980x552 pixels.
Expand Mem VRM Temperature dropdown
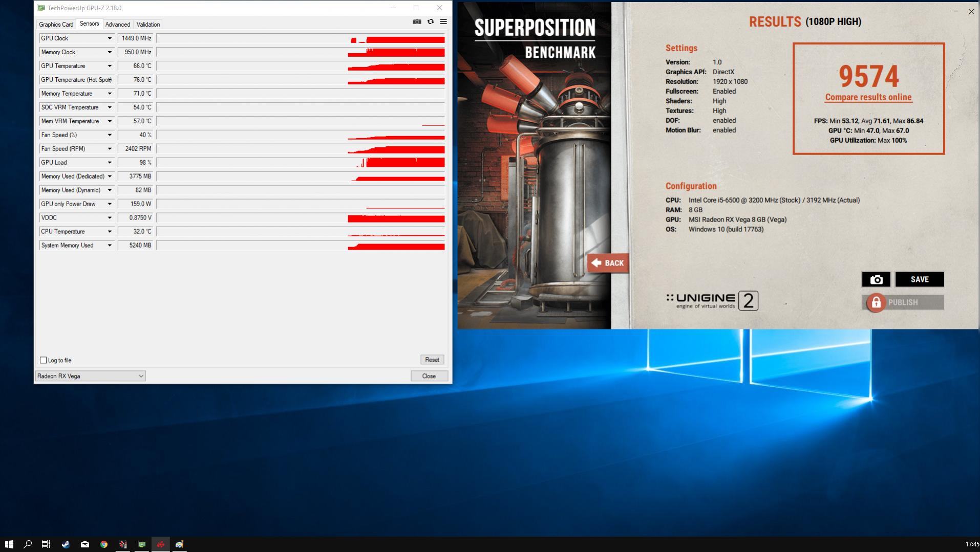tap(110, 121)
